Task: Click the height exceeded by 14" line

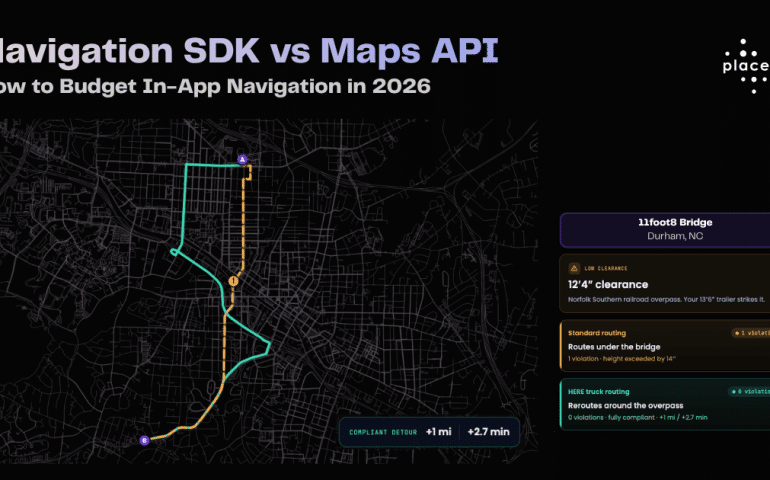Action: click(622, 359)
